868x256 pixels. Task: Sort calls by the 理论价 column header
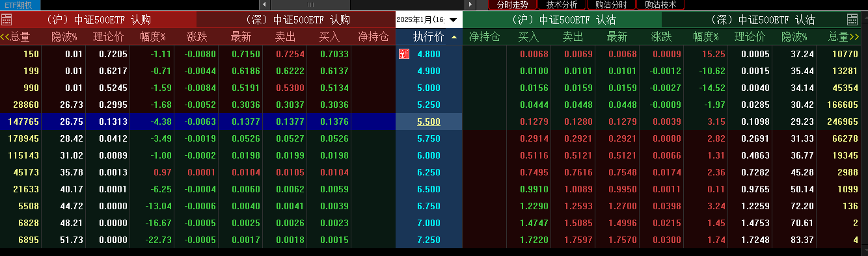pyautogui.click(x=108, y=37)
